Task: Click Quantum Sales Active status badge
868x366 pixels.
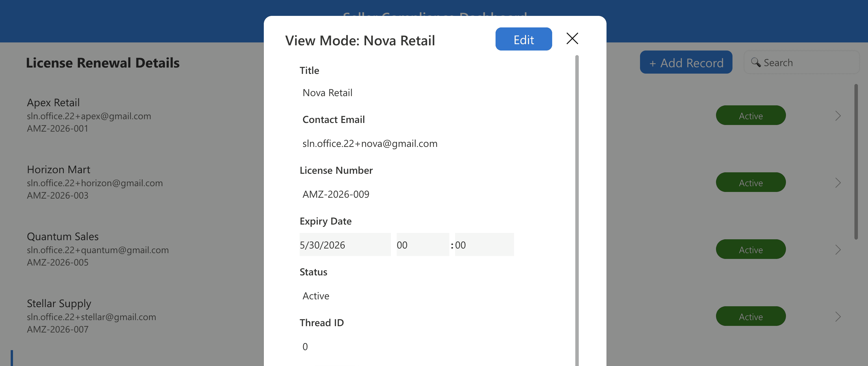Action: [750, 250]
